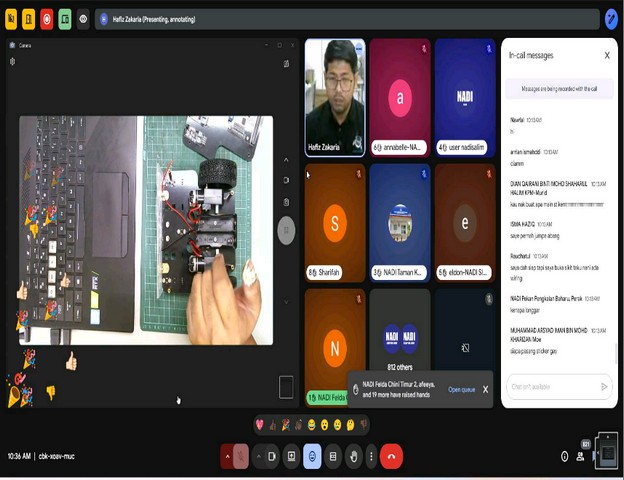The image size is (624, 480).
Task: Dismiss the raised hands notification
Action: click(x=486, y=389)
